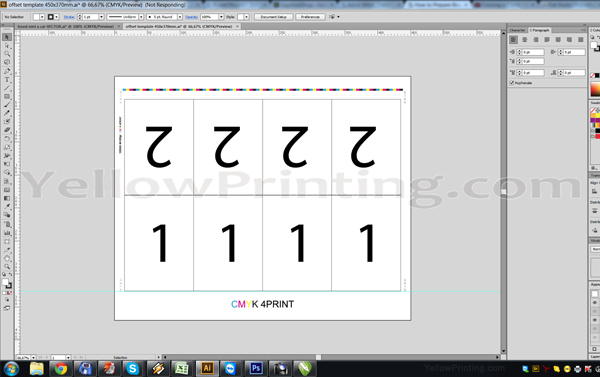Open the Opacity panel link in control bar
The image size is (600, 377).
[191, 17]
